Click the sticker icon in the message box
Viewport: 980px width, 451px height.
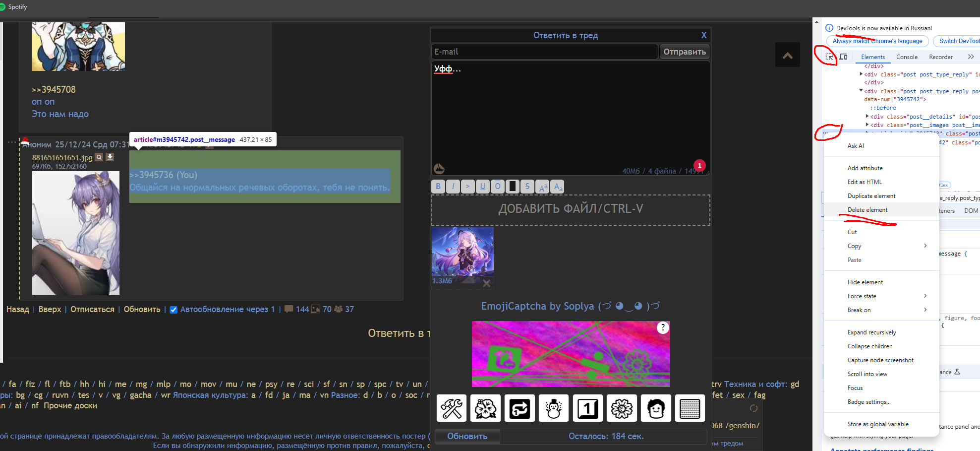pos(439,169)
